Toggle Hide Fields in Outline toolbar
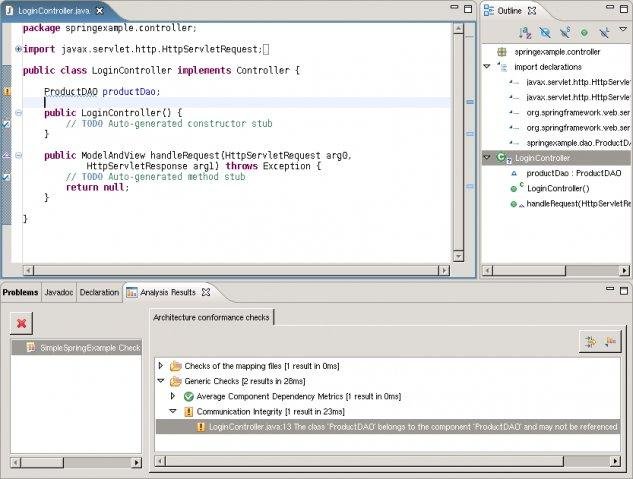Screen dimensions: 633x479 coord(544,33)
